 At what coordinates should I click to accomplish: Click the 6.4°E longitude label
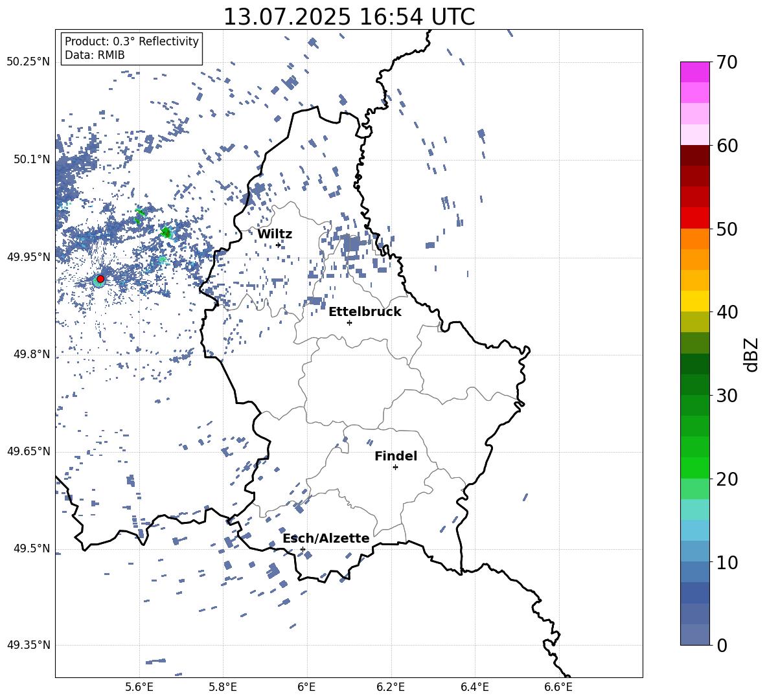pos(474,688)
